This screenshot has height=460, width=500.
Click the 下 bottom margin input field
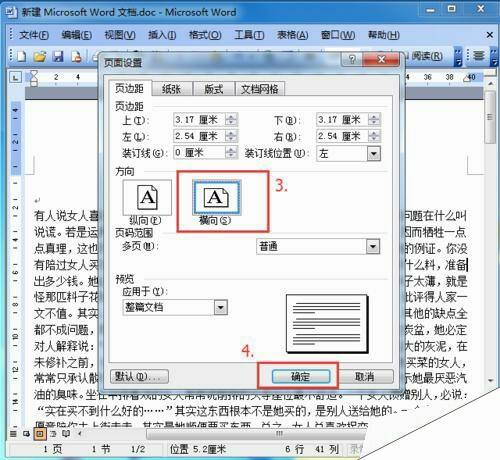(x=342, y=119)
